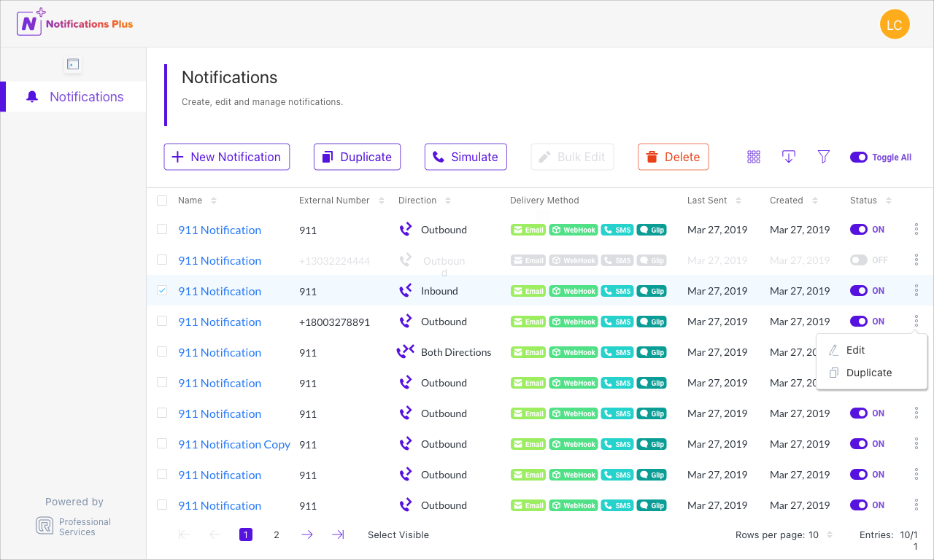Go to page 2

277,534
